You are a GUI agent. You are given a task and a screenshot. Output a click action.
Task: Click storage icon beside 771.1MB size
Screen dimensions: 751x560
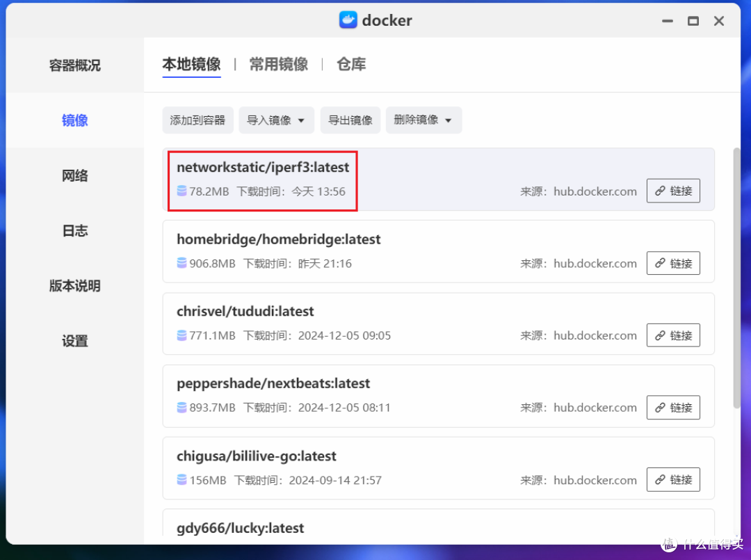pyautogui.click(x=182, y=335)
